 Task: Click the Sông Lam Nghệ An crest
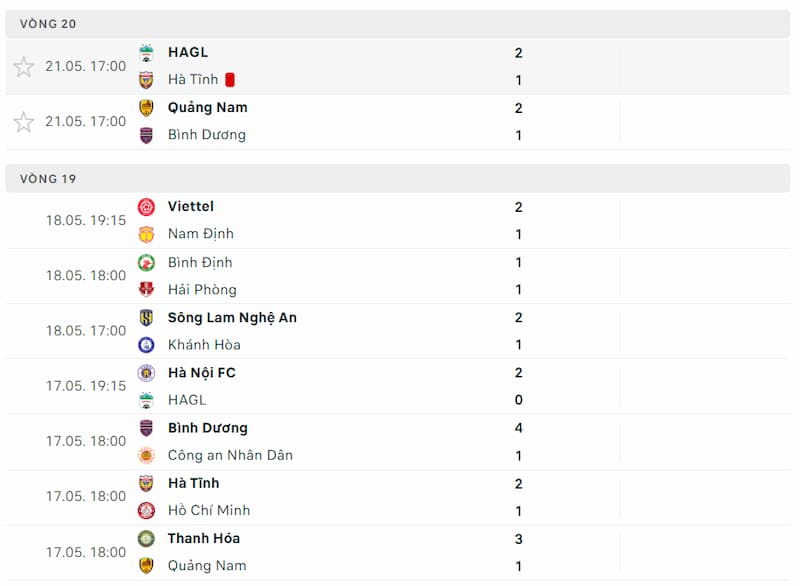[147, 318]
